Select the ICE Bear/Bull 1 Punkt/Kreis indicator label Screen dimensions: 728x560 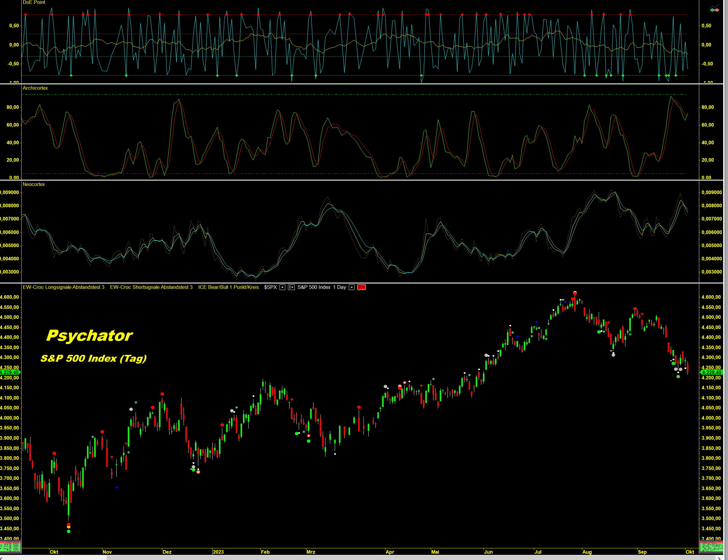[228, 287]
